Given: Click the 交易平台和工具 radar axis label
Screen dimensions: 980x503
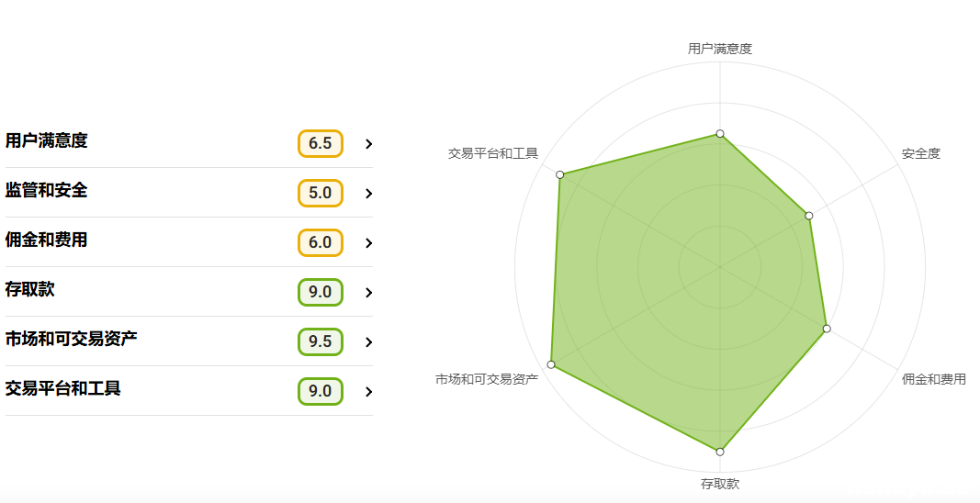Looking at the screenshot, I should tap(493, 153).
